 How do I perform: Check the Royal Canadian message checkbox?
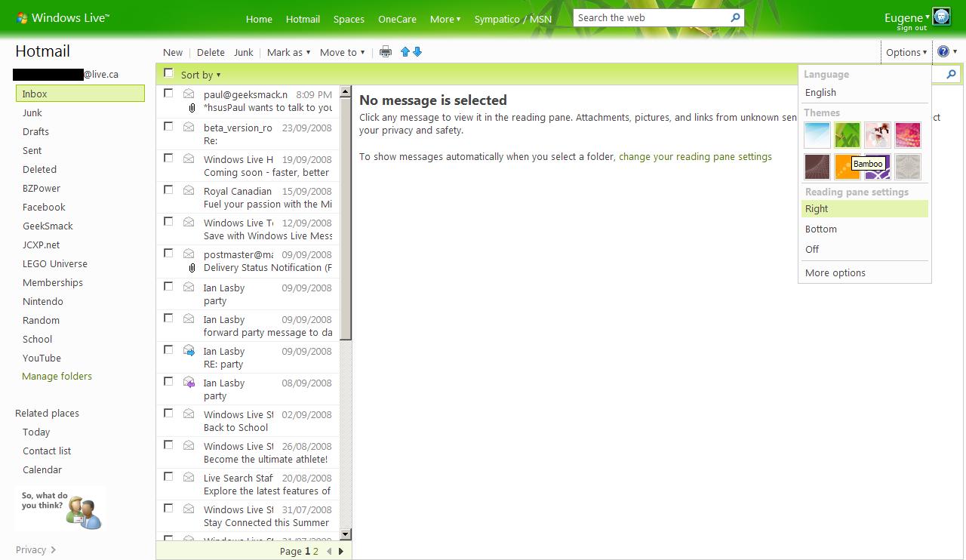(x=168, y=189)
